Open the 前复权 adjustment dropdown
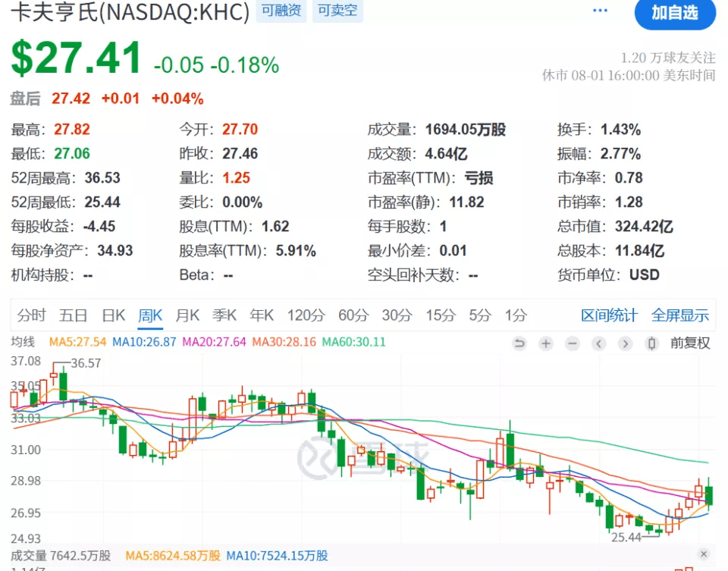This screenshot has height=571, width=728. point(690,344)
